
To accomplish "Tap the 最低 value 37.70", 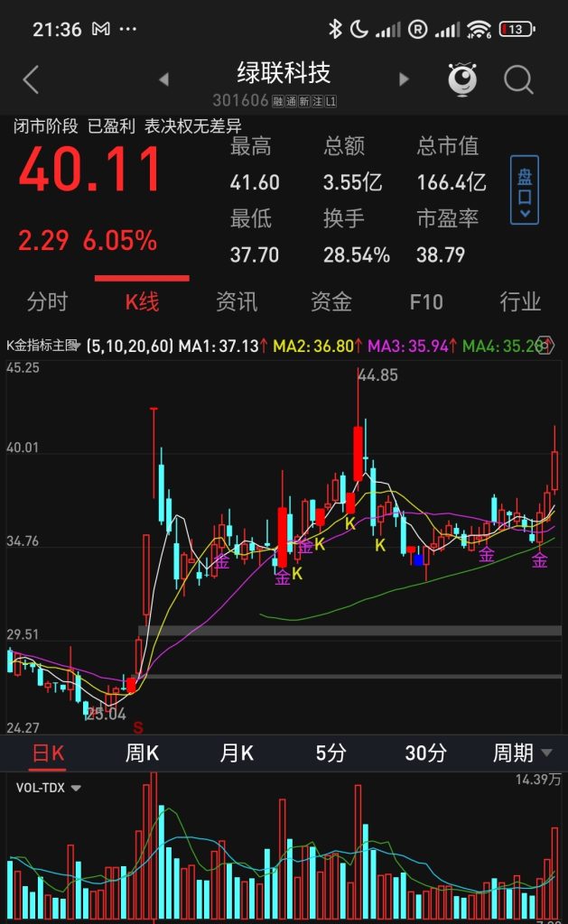I will (255, 254).
